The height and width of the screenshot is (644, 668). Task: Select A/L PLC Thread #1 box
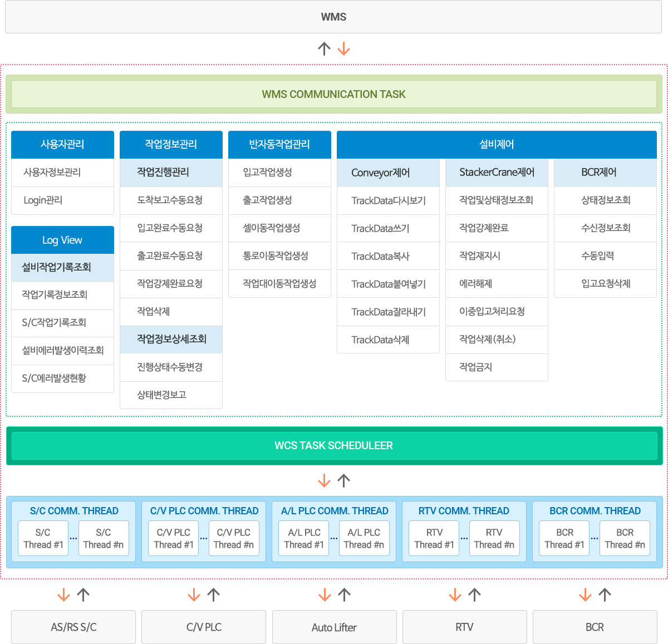tap(303, 538)
